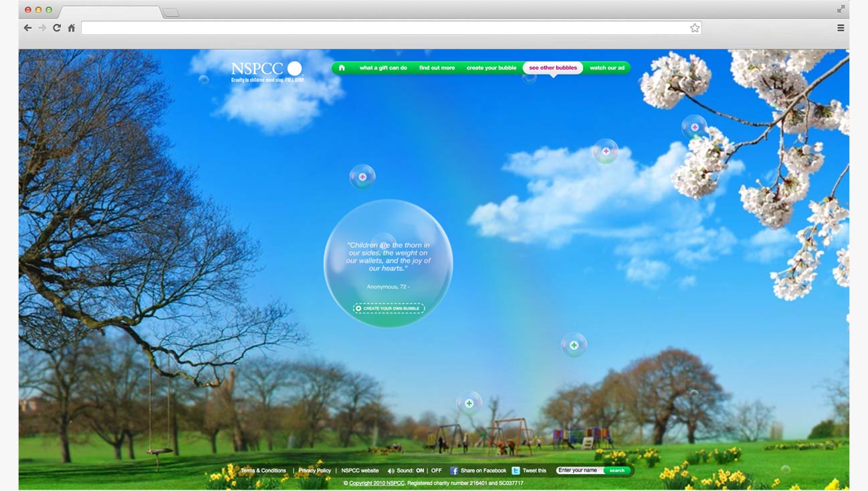Click the 'Anonymous, 72' attribution
Image resolution: width=868 pixels, height=491 pixels.
click(389, 286)
